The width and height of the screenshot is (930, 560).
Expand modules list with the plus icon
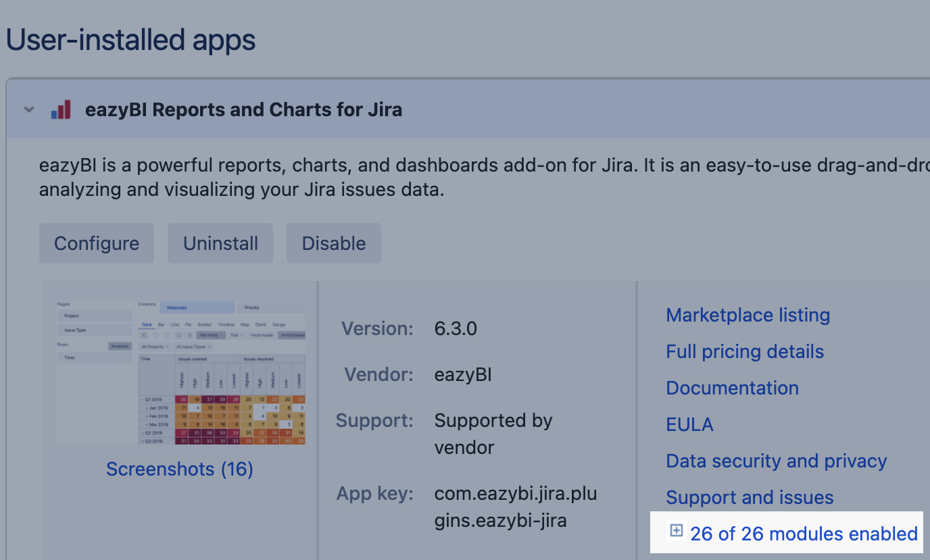pyautogui.click(x=676, y=531)
